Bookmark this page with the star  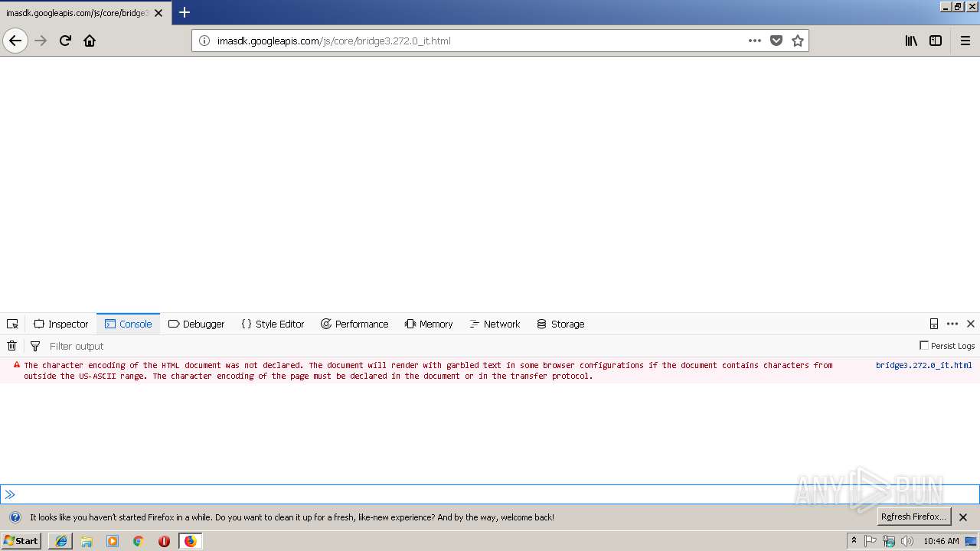tap(798, 41)
